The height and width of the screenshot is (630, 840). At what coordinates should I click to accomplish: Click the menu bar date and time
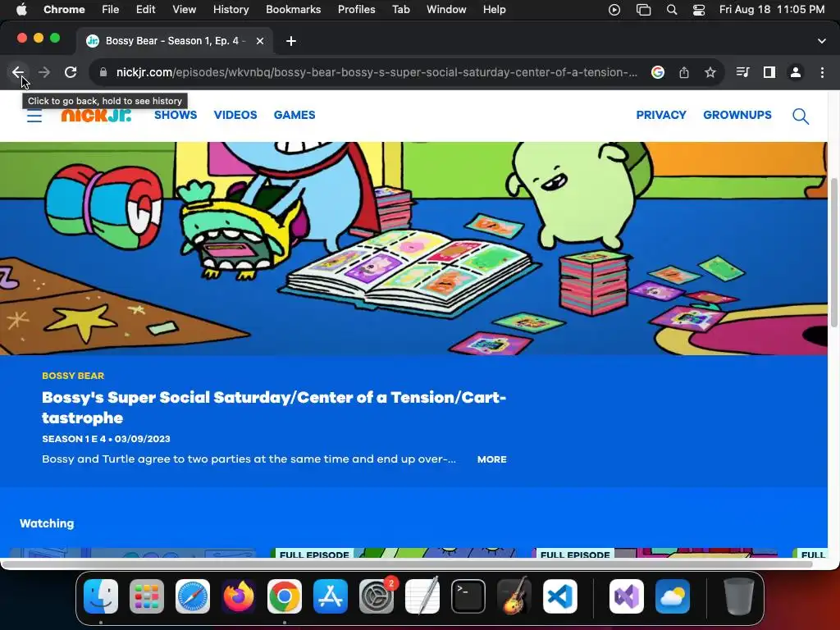click(772, 10)
